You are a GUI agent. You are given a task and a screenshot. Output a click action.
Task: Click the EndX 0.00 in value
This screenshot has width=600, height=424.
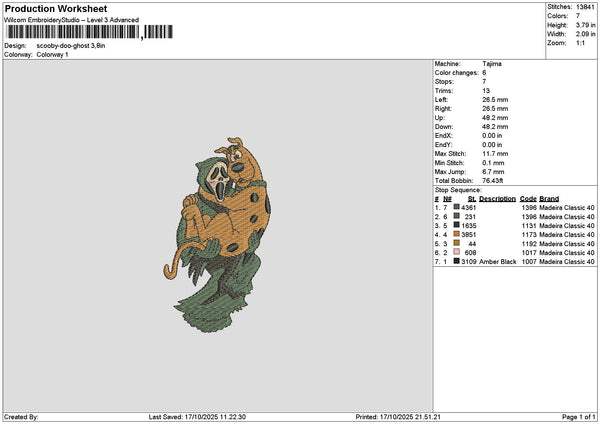[492, 135]
